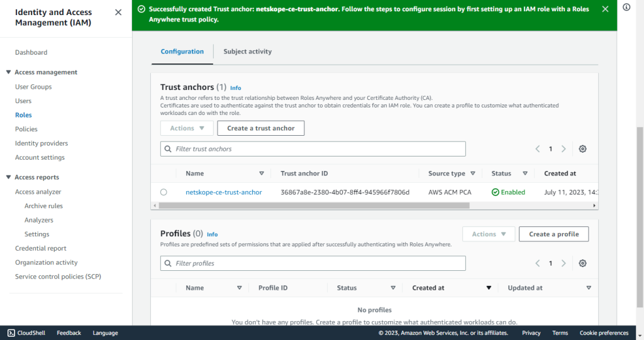Open Dashboard in the sidebar
Screen dimensions: 644x340
point(31,53)
